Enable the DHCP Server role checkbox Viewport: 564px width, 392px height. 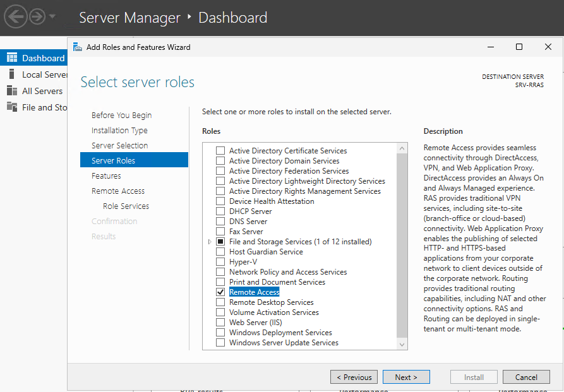(x=220, y=211)
